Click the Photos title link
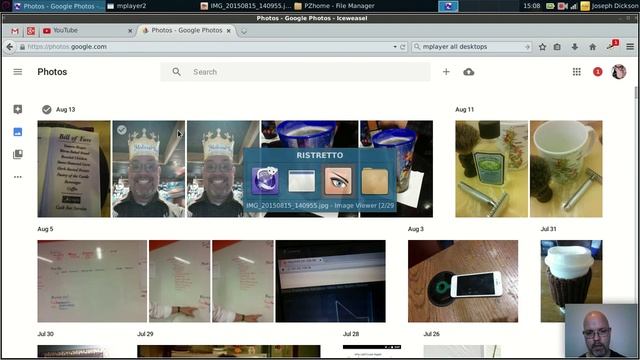This screenshot has height=360, width=640. tap(52, 72)
